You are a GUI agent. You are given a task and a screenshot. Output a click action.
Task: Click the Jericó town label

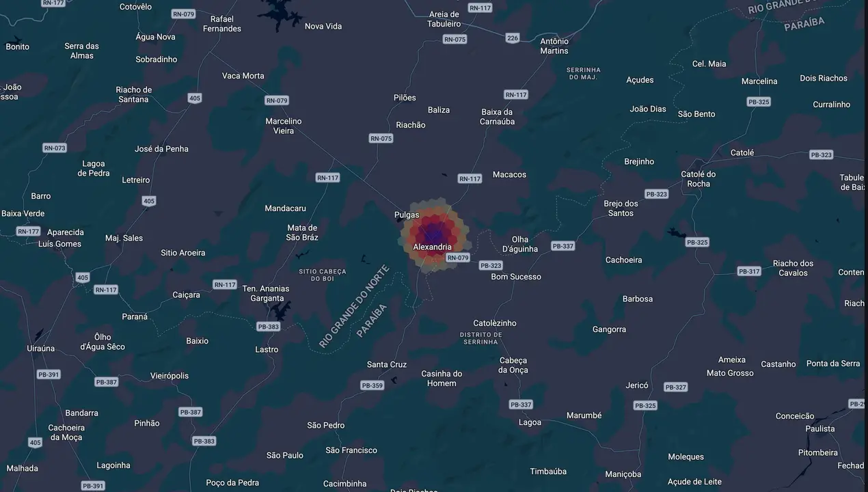(637, 385)
